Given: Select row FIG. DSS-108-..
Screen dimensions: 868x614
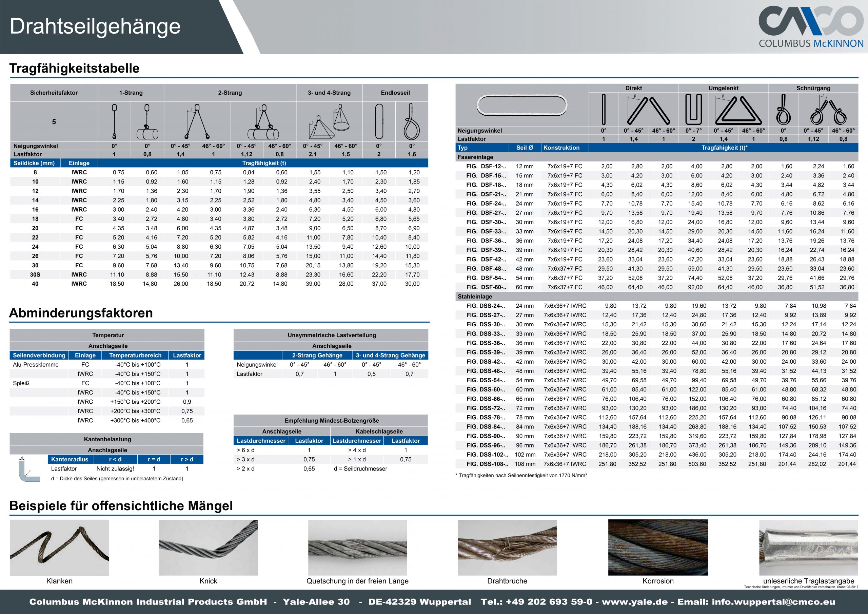Looking at the screenshot, I should coord(657,464).
